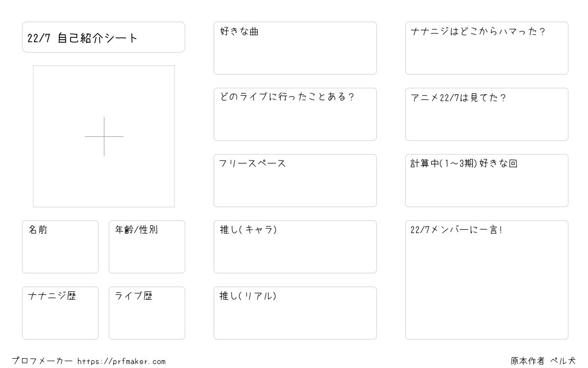Click the 原本作者 ペル犬 credit text
This screenshot has height=368, width=588.
[x=543, y=361]
